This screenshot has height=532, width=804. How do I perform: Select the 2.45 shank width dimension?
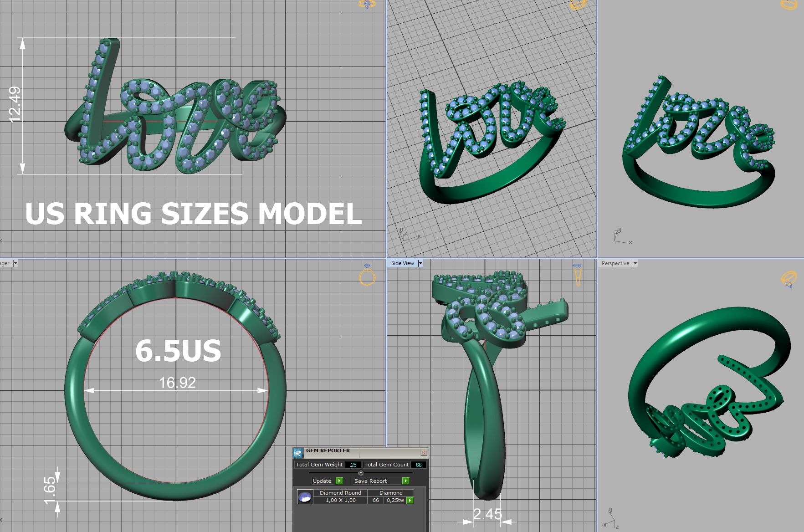coord(487,514)
